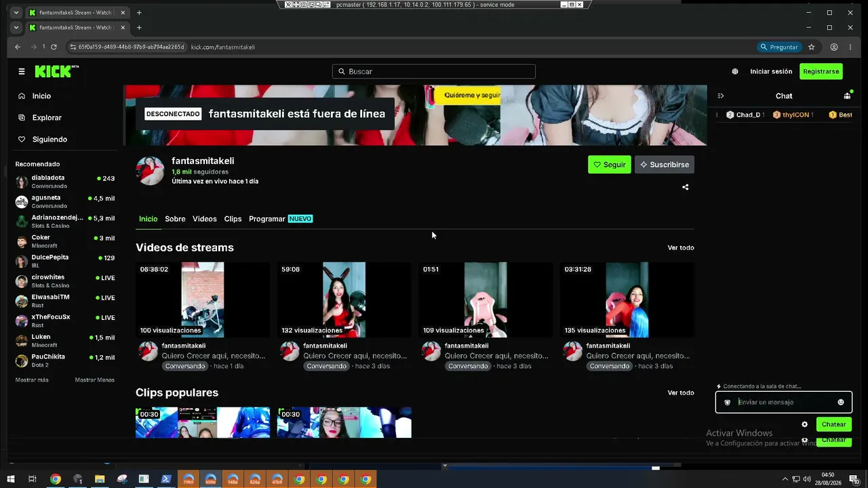Viewport: 868px width, 488px height.
Task: Select the Inicio channel tab
Action: (x=148, y=219)
